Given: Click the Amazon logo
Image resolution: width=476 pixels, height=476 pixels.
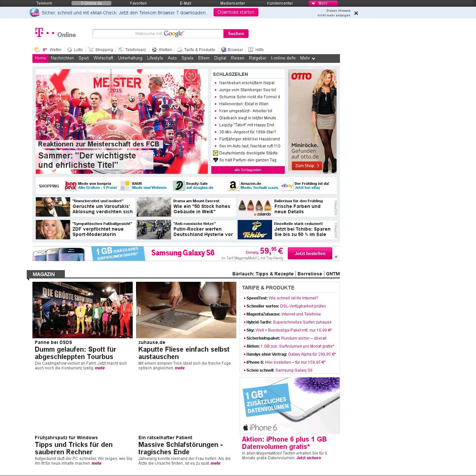Looking at the screenshot, I should coord(233,186).
